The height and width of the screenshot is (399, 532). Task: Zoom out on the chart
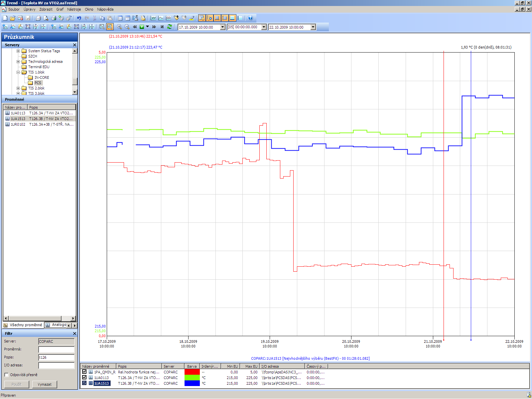click(x=127, y=27)
